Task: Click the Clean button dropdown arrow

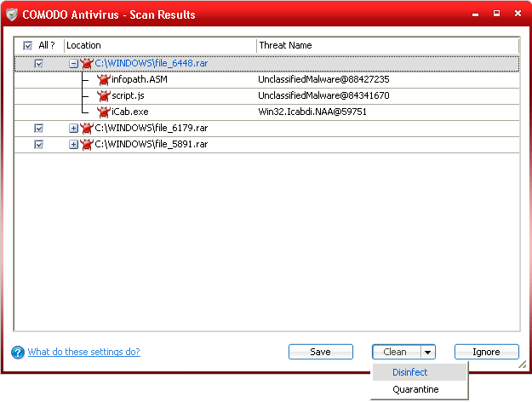Action: [428, 352]
